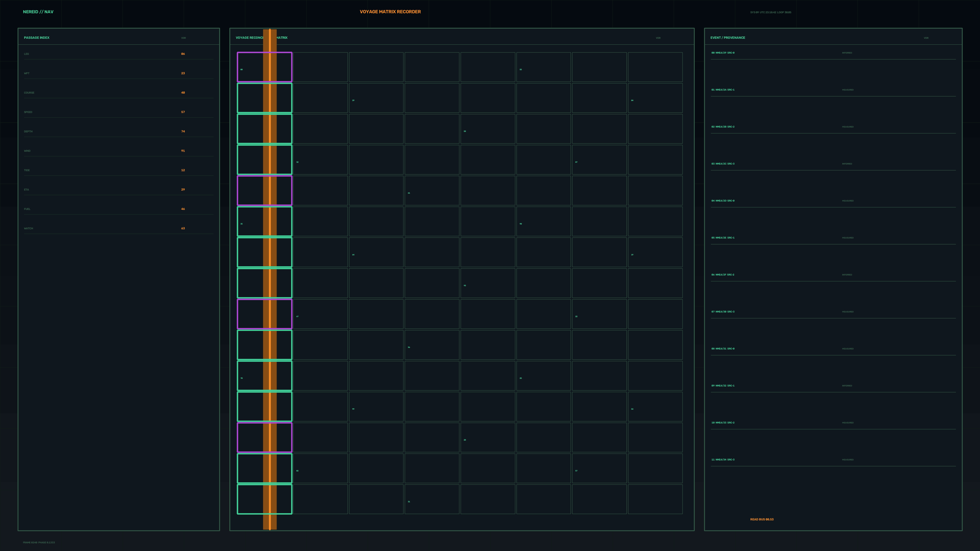Click the orange vertical scan cursor in matrix

click(x=270, y=280)
